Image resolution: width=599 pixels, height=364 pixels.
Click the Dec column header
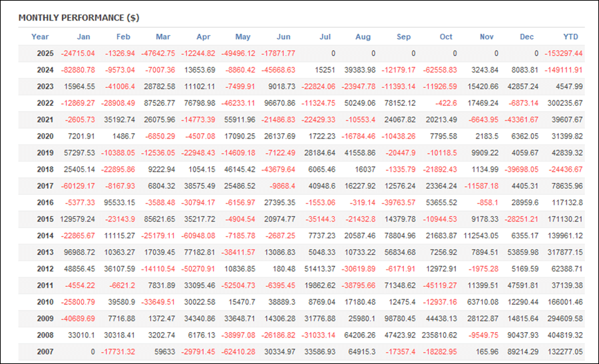526,37
